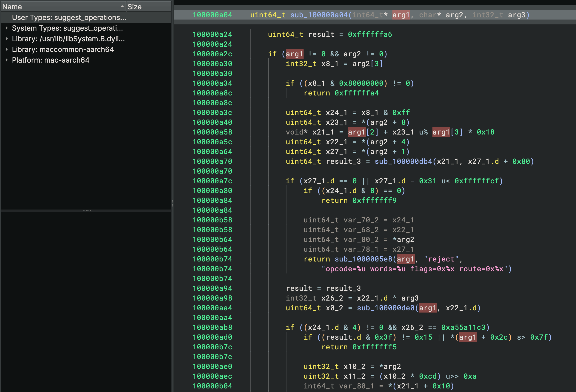The width and height of the screenshot is (576, 392).
Task: Click constant 0x18 in x21_1 line
Action: pos(486,132)
